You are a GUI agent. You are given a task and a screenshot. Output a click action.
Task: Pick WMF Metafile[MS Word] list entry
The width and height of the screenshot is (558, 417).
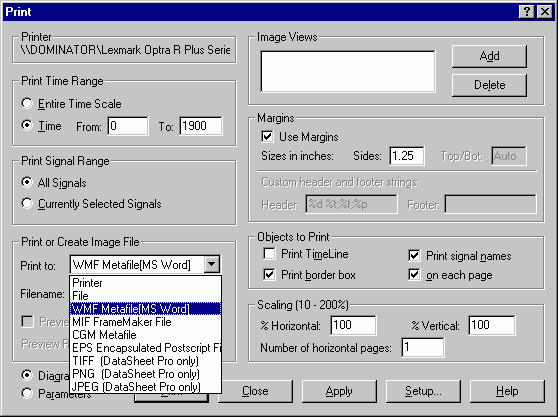(x=146, y=308)
